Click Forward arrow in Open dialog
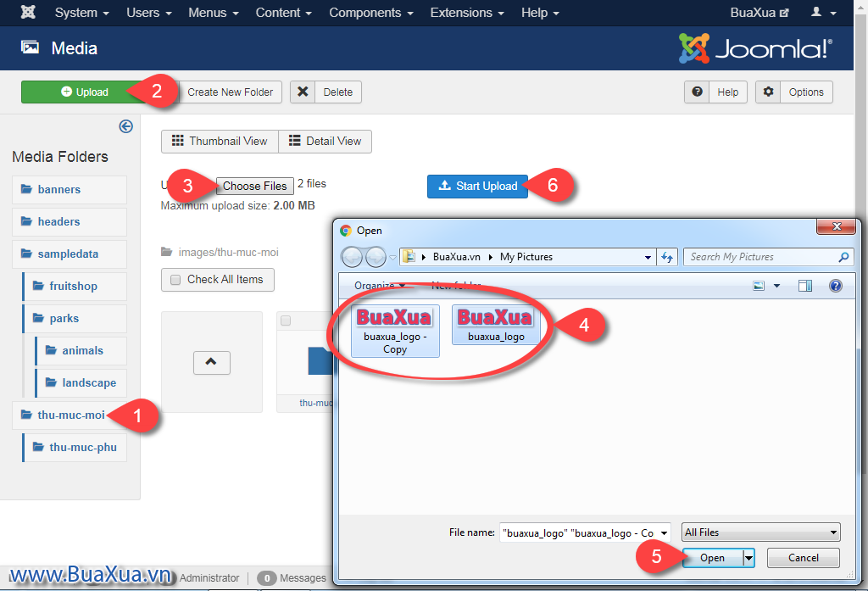This screenshot has width=868, height=591. pos(376,257)
